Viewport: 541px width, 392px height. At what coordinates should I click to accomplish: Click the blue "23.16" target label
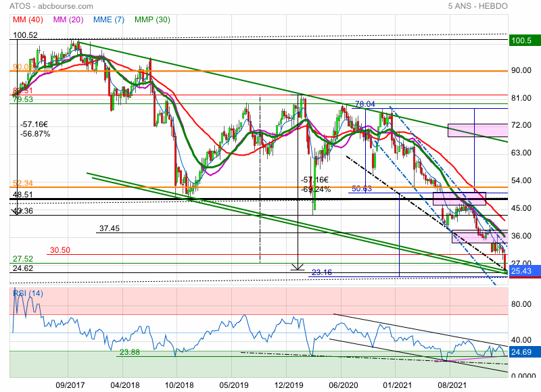(x=322, y=272)
